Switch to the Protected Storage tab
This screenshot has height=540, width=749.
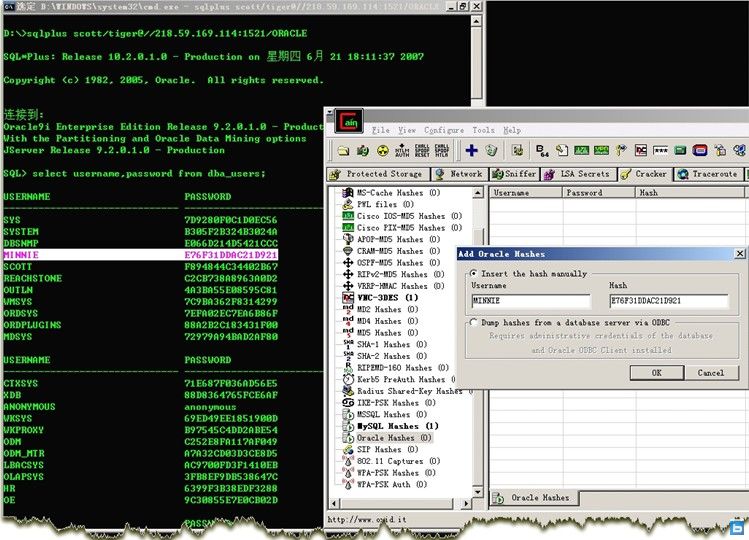pyautogui.click(x=378, y=174)
